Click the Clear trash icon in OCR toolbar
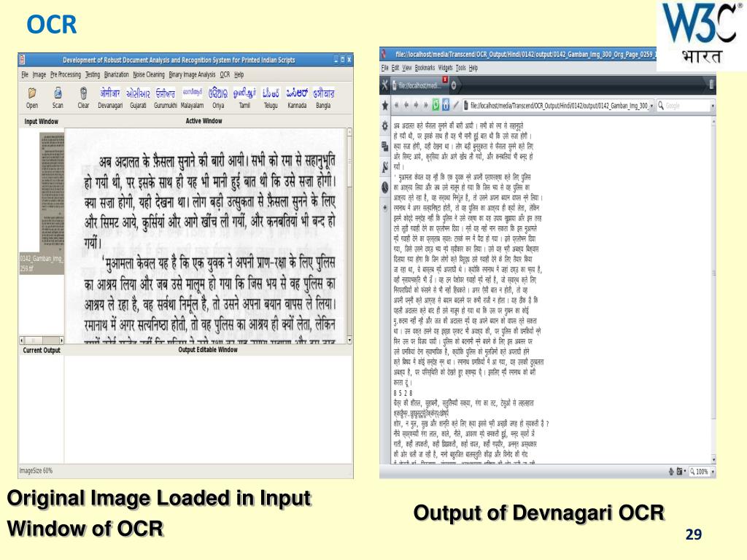The height and width of the screenshot is (560, 747). pyautogui.click(x=83, y=93)
